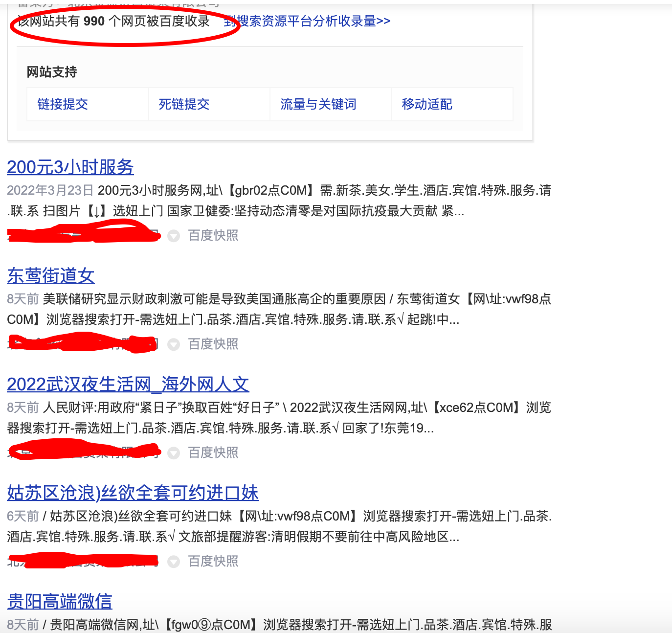Select the date 2022年3月23日 in first result

pos(50,190)
